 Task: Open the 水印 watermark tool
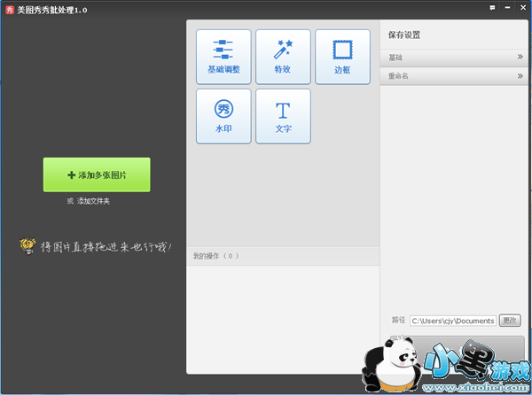(223, 116)
